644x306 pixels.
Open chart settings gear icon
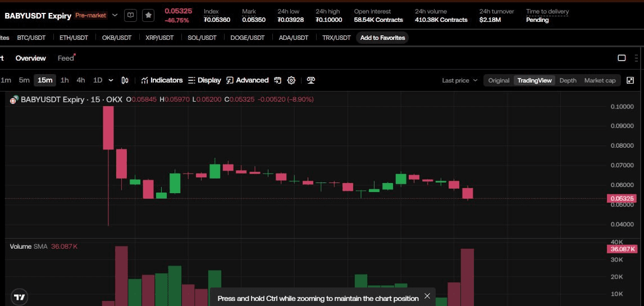tap(291, 80)
